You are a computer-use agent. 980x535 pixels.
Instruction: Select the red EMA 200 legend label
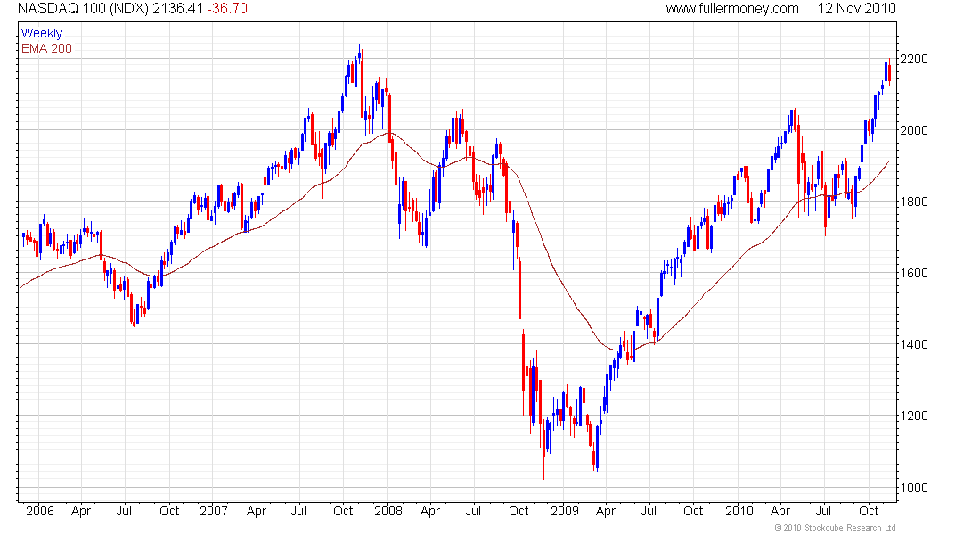pyautogui.click(x=46, y=48)
